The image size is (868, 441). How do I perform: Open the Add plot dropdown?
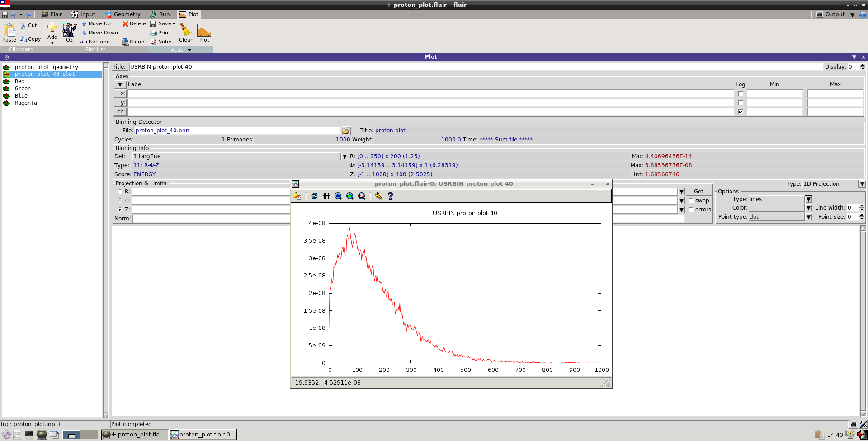(x=52, y=43)
